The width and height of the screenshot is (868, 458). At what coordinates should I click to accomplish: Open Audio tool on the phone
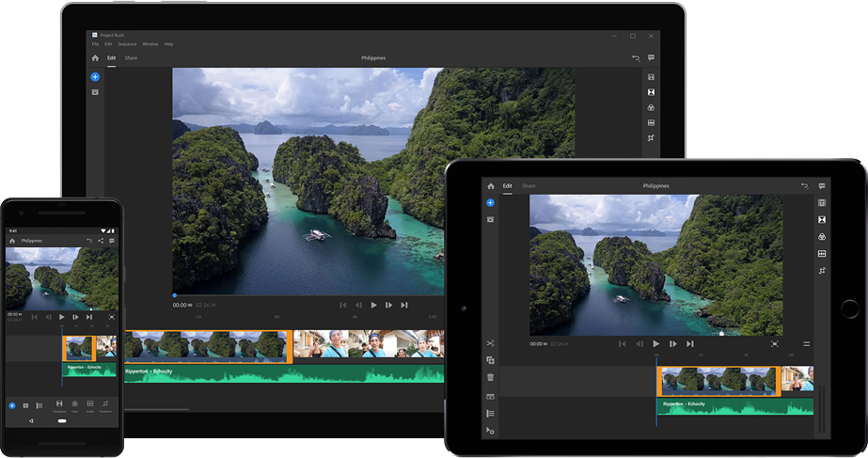(89, 406)
